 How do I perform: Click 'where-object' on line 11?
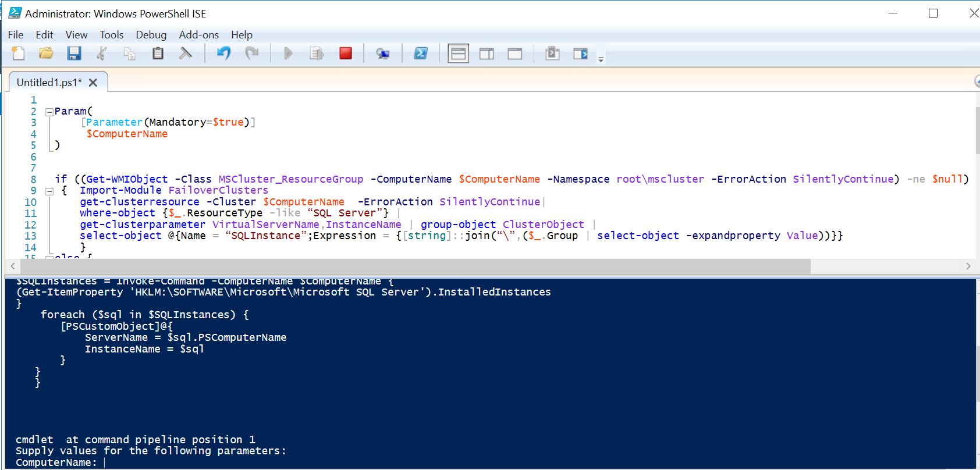(118, 213)
